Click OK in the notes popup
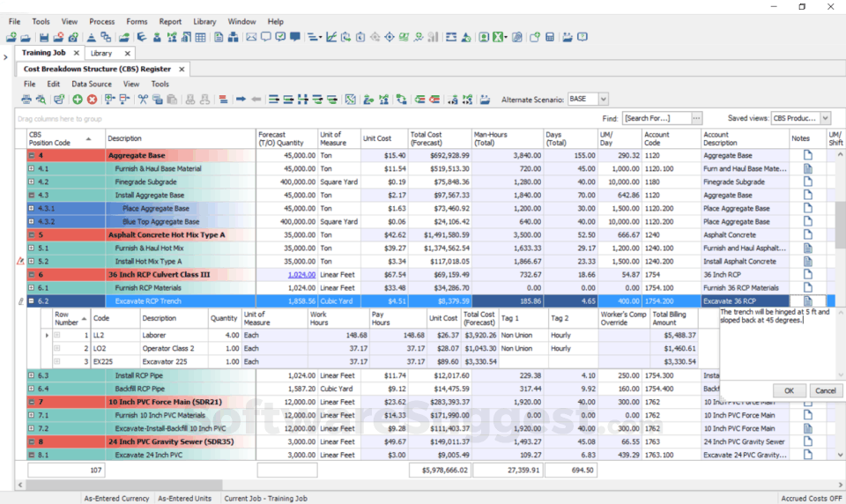Image resolution: width=846 pixels, height=504 pixels. click(x=789, y=390)
